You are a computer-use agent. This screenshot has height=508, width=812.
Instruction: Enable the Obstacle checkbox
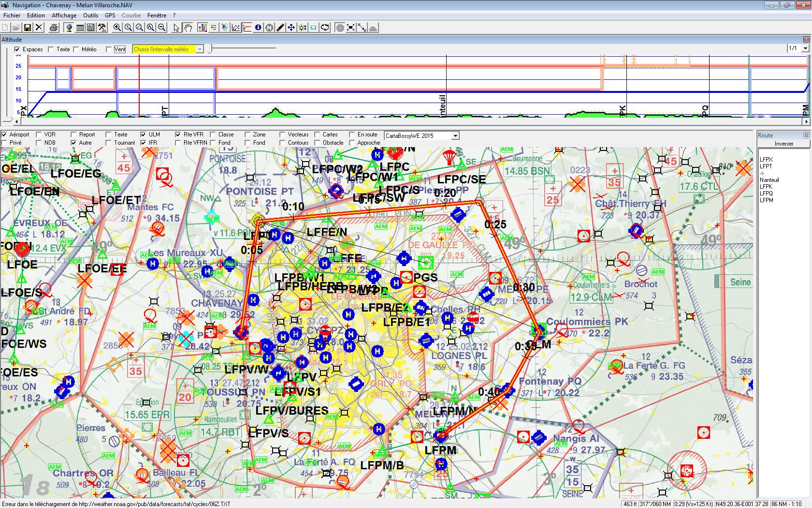pyautogui.click(x=318, y=143)
